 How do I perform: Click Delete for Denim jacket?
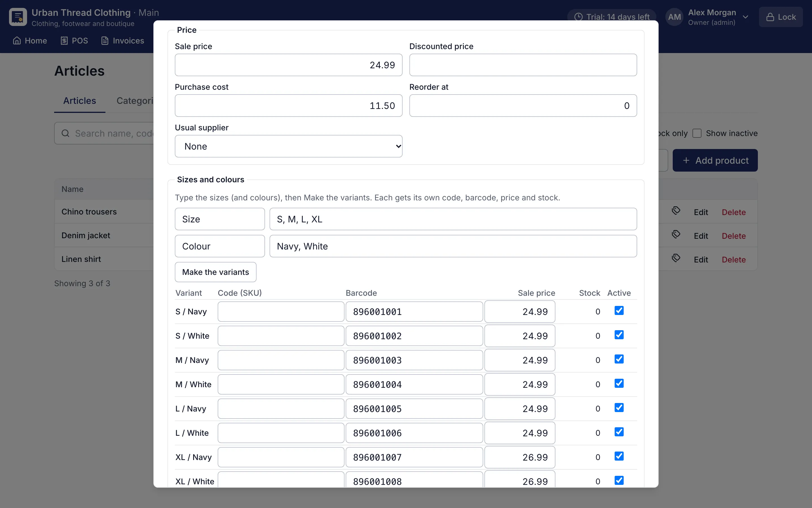734,236
